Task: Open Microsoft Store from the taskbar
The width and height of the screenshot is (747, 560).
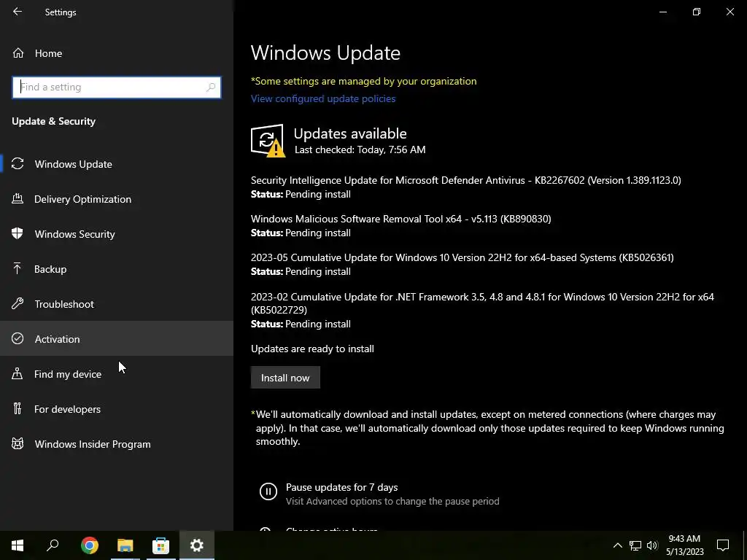Action: (161, 545)
